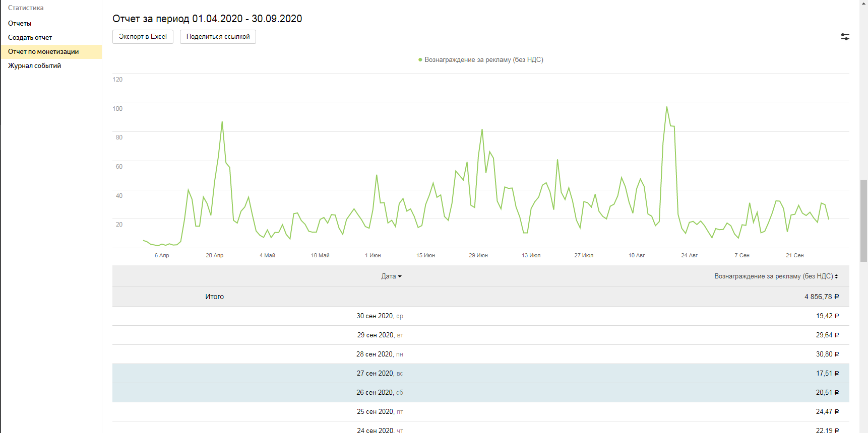Click the 21 Сен axis label
The image size is (868, 433).
[795, 256]
